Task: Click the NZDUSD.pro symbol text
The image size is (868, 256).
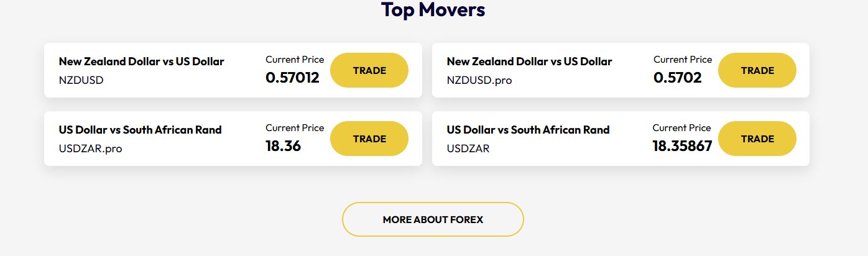Action: click(x=479, y=80)
